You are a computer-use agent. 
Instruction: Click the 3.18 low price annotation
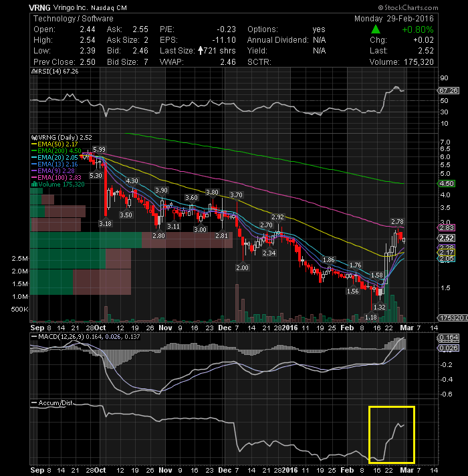106,224
